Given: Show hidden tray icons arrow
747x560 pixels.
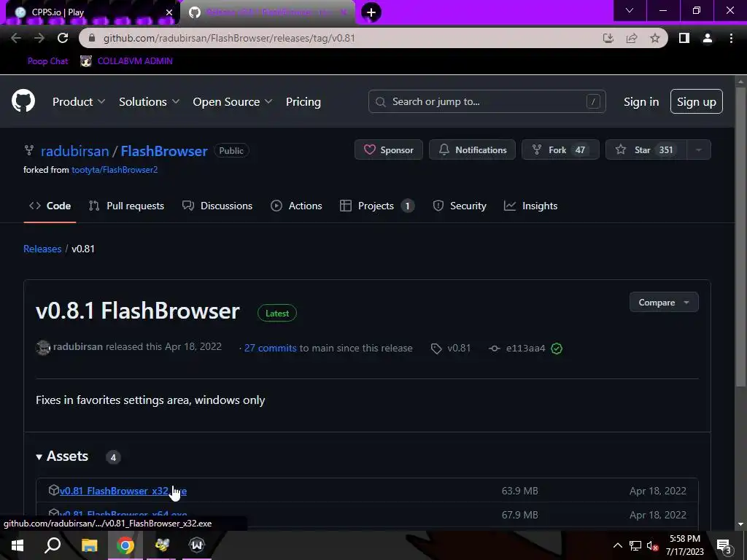Looking at the screenshot, I should coord(617,545).
